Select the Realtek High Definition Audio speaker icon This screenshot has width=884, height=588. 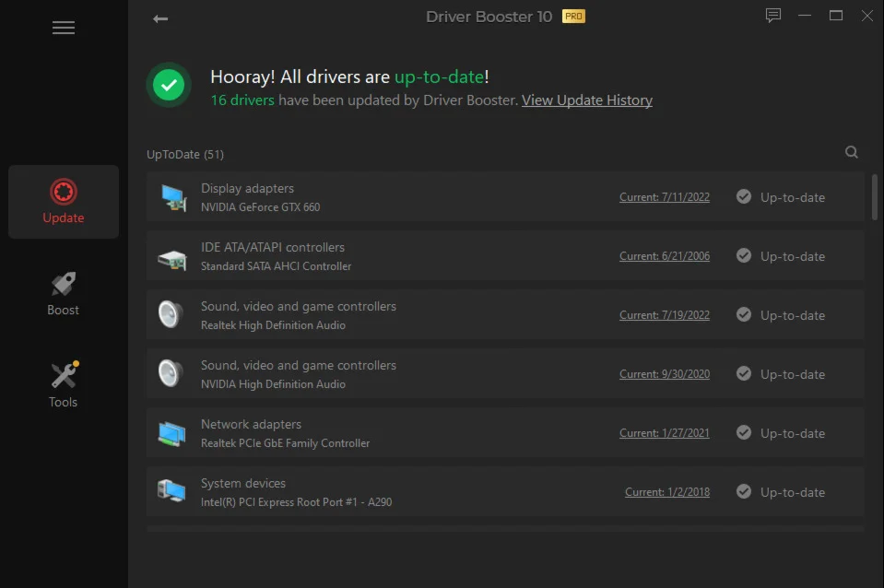click(x=171, y=314)
